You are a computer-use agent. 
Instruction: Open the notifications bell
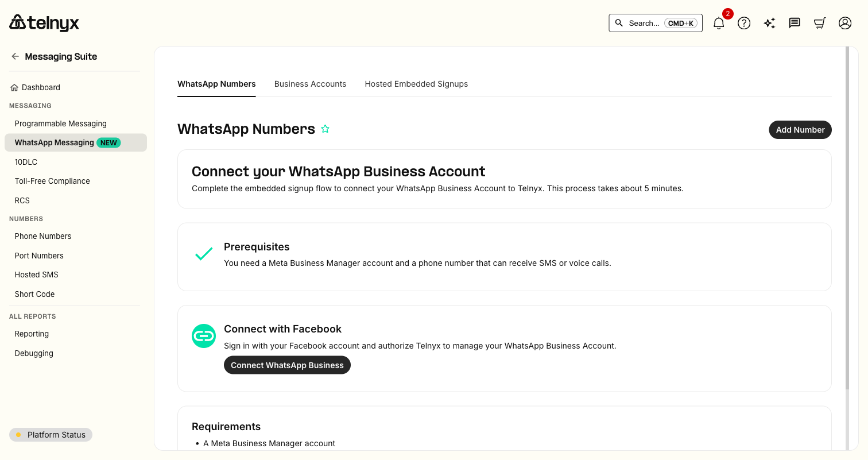coord(719,24)
